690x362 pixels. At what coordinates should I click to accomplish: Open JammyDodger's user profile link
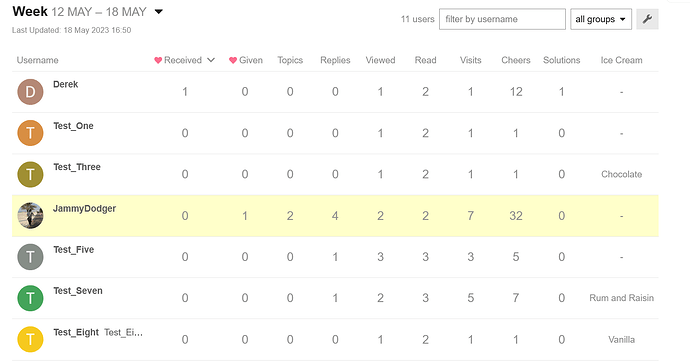(84, 208)
